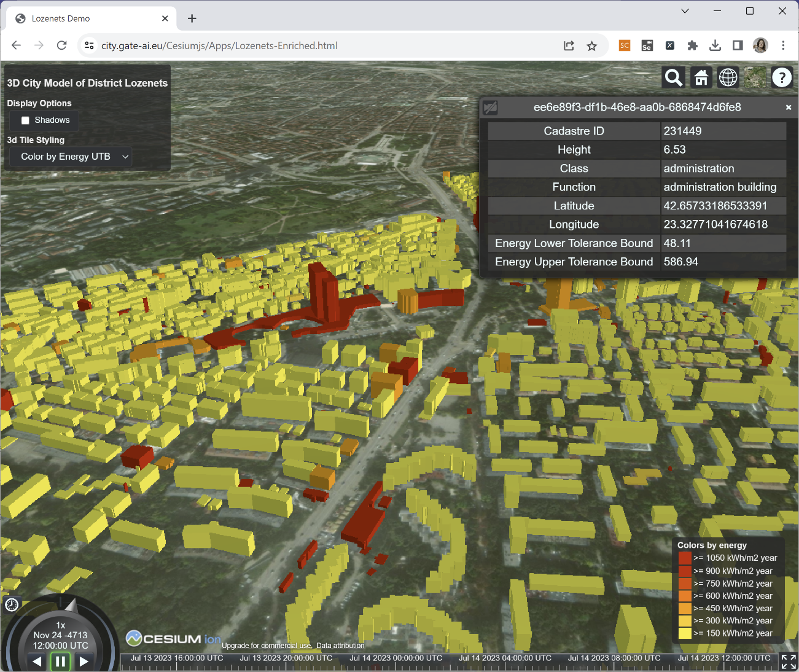Screen dimensions: 799x672
Task: Click timeline at Jul 14 2023 08:00:00 UTC
Action: (614, 658)
